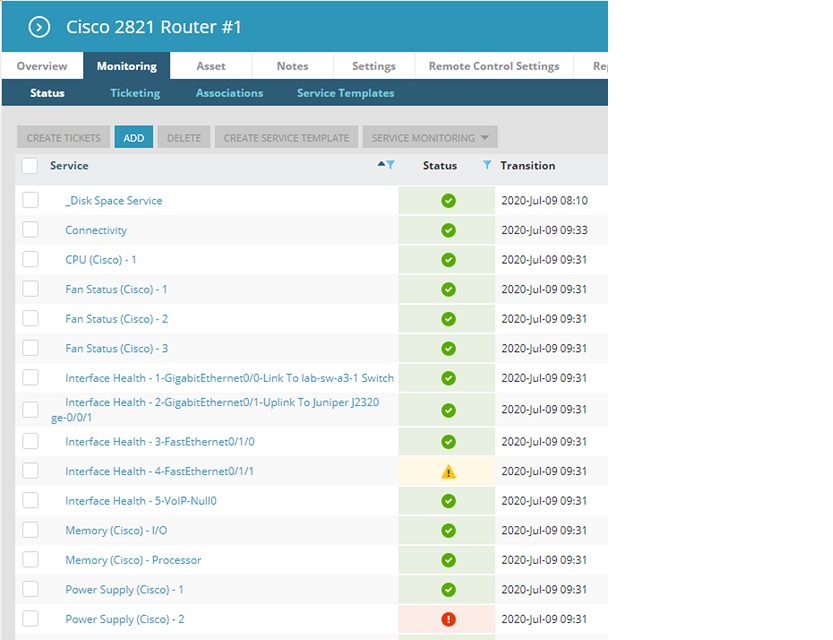The image size is (833, 640).
Task: Click the transition time 2020-Jul-09 08:10
Action: pos(545,201)
